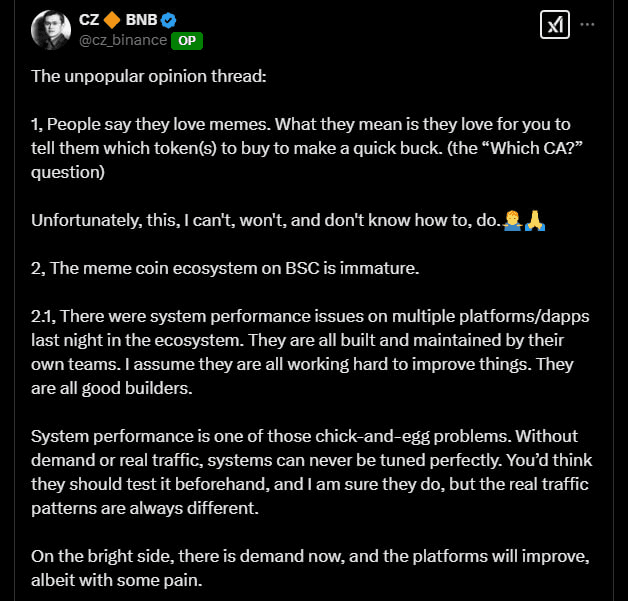Click the paragraph starting 'On the bright side'
The width and height of the screenshot is (628, 601).
click(x=310, y=568)
